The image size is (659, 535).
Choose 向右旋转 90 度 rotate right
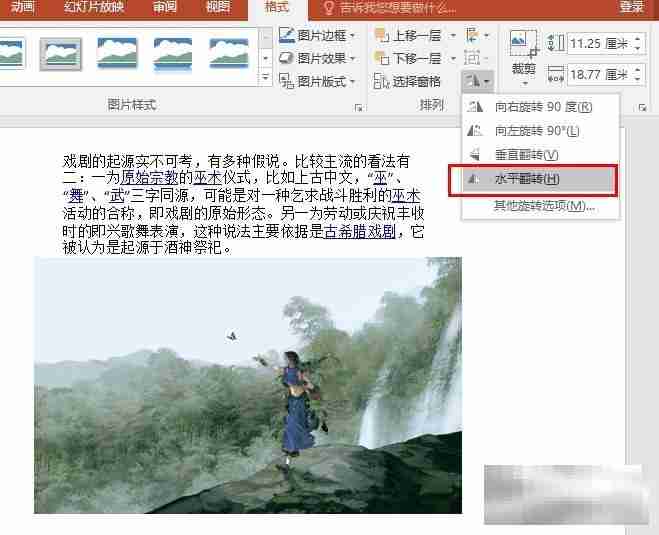coord(540,107)
